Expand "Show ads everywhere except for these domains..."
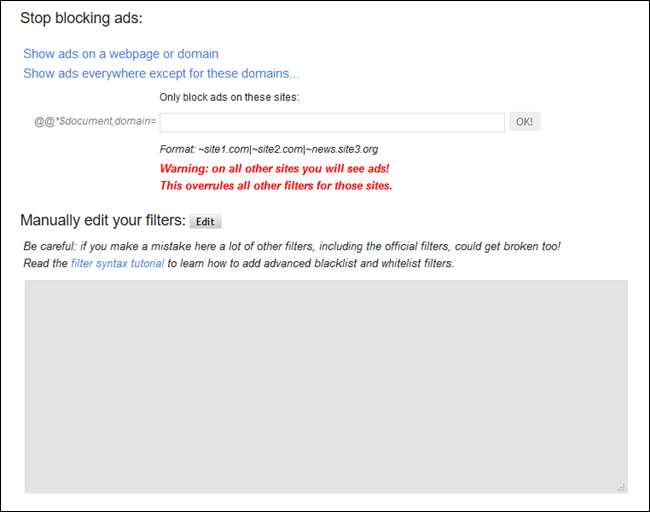650x512 pixels. pyautogui.click(x=161, y=73)
